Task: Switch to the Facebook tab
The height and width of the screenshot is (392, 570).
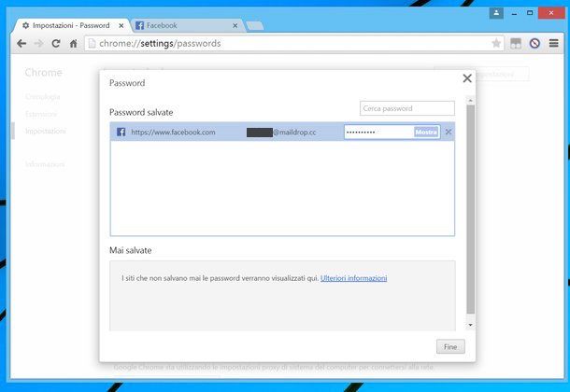Action: click(187, 25)
